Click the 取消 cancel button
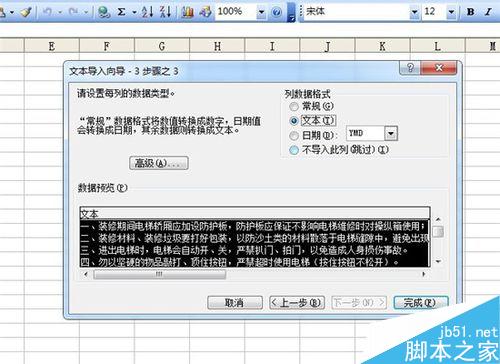The height and width of the screenshot is (364, 500). pos(235,303)
